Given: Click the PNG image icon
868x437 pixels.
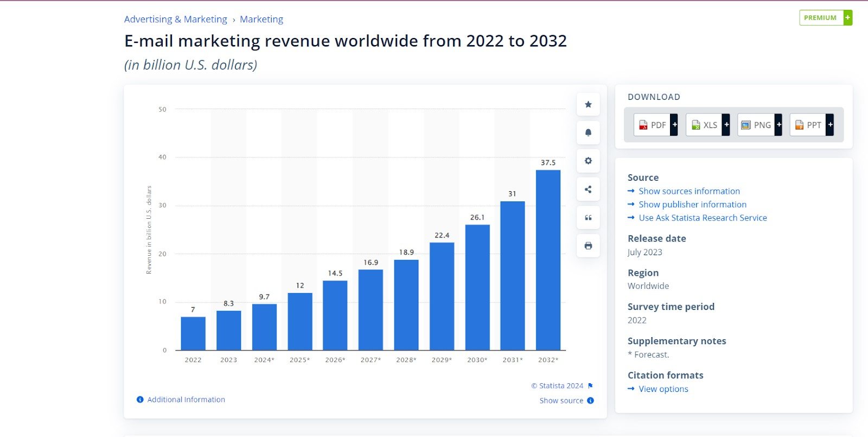Looking at the screenshot, I should (x=746, y=125).
